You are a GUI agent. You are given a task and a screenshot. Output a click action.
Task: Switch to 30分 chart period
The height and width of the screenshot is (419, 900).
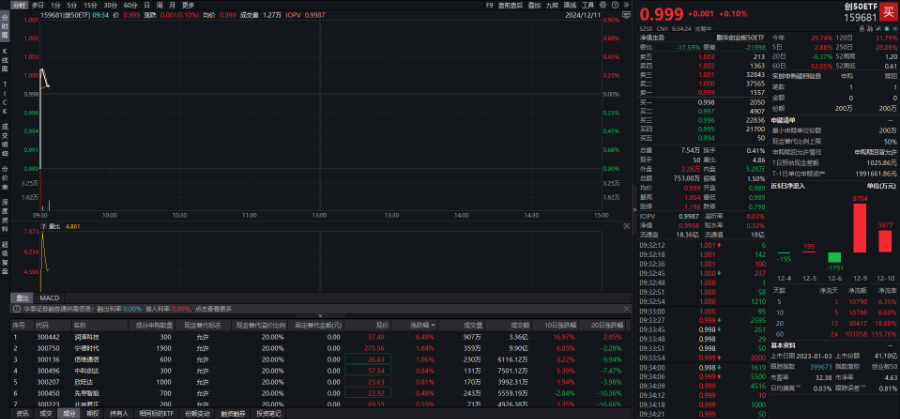[x=110, y=5]
